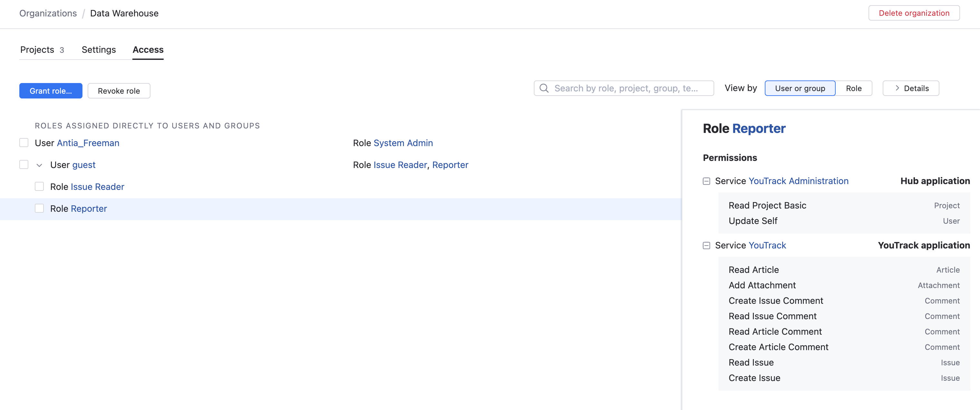Toggle the Details panel chevron

[x=898, y=88]
